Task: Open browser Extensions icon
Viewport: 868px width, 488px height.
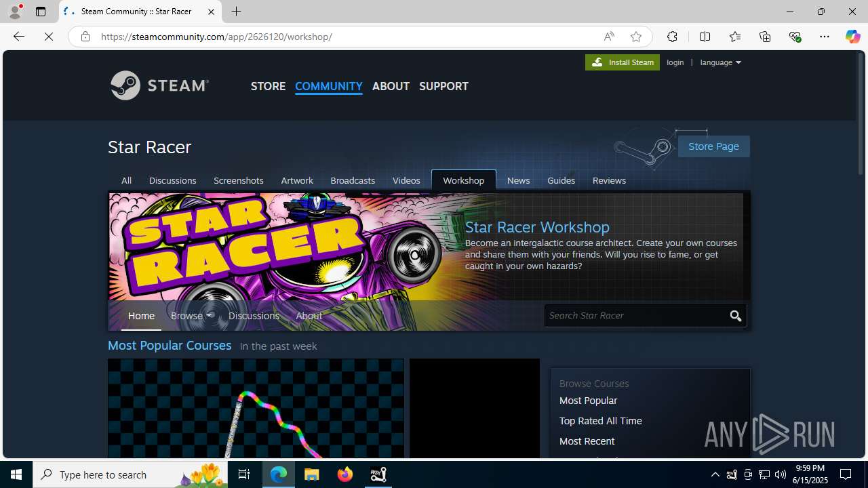Action: click(x=672, y=37)
